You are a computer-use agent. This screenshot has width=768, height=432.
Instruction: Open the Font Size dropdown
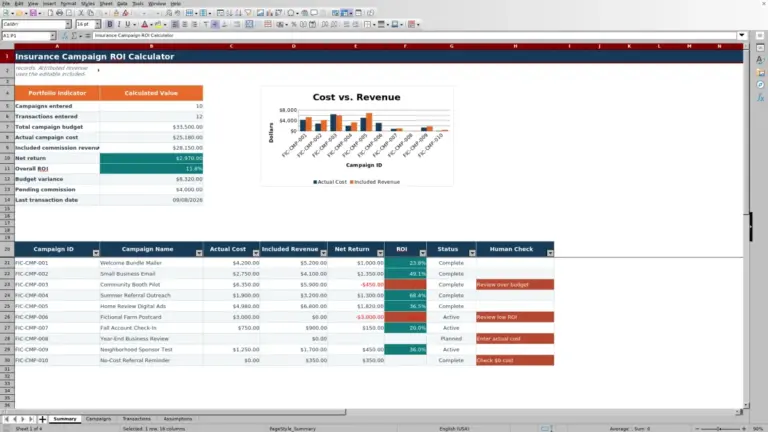click(97, 24)
